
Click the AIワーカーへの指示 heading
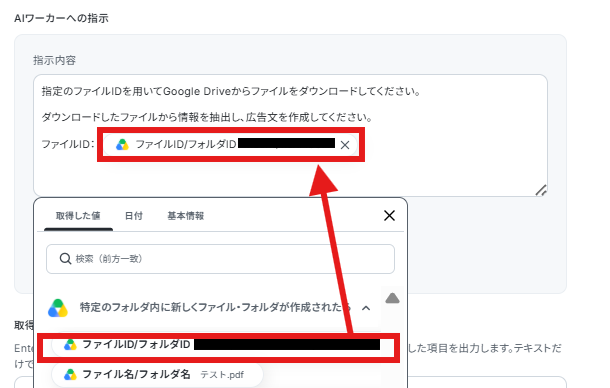pyautogui.click(x=61, y=18)
